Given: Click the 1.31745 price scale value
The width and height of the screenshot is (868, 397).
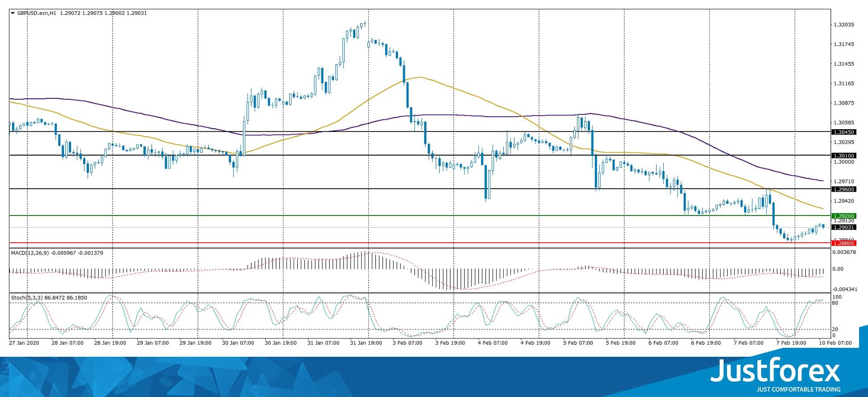Looking at the screenshot, I should click(844, 44).
